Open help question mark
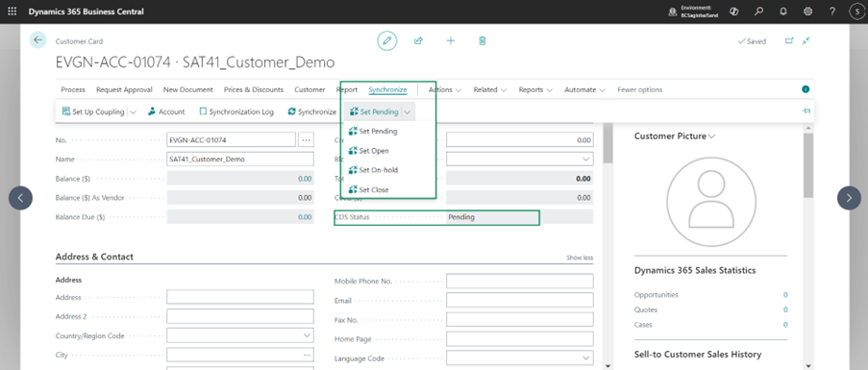This screenshot has width=868, height=370. [x=832, y=12]
